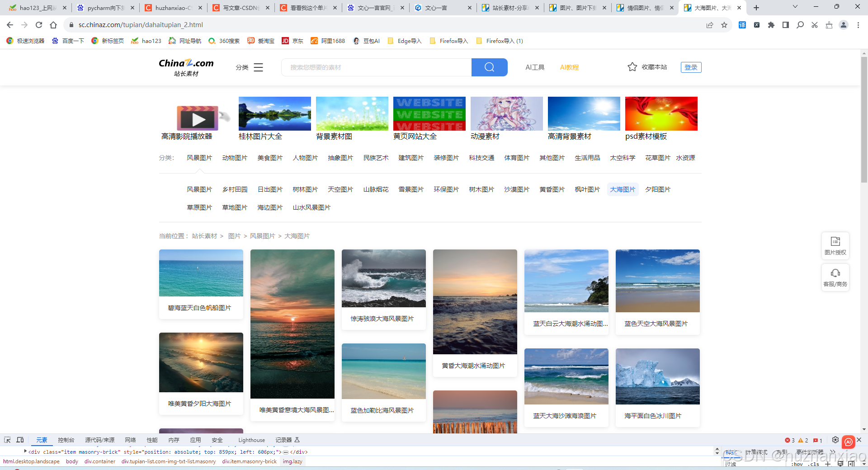868x470 pixels.
Task: Click the scissors screenshot extension
Action: point(815,25)
